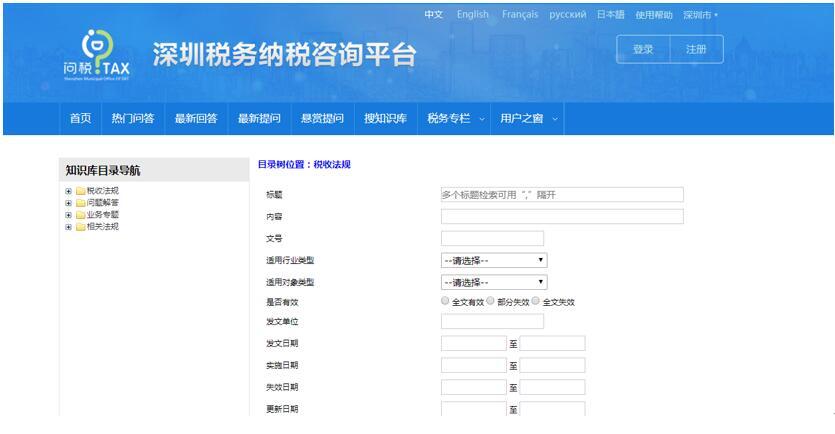Click the 业务专题 folder icon
This screenshot has width=835, height=434.
[80, 215]
